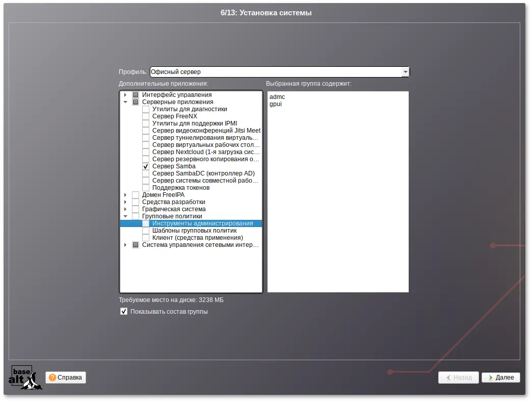Check Сервер виртуальных рабочих стол… checkbox
The image size is (532, 402).
point(146,145)
